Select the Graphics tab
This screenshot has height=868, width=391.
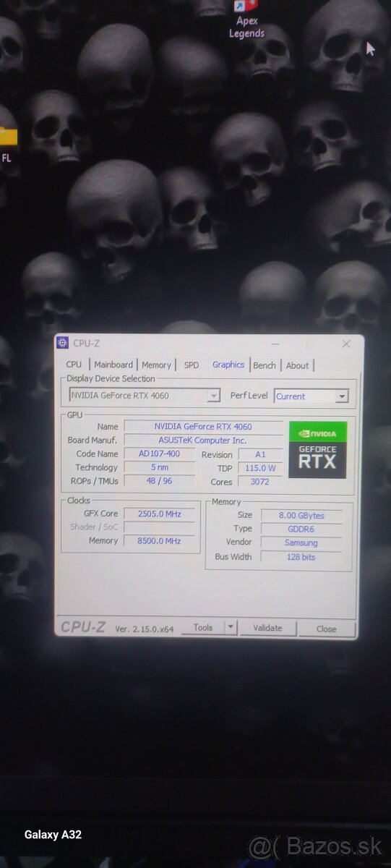click(x=228, y=365)
